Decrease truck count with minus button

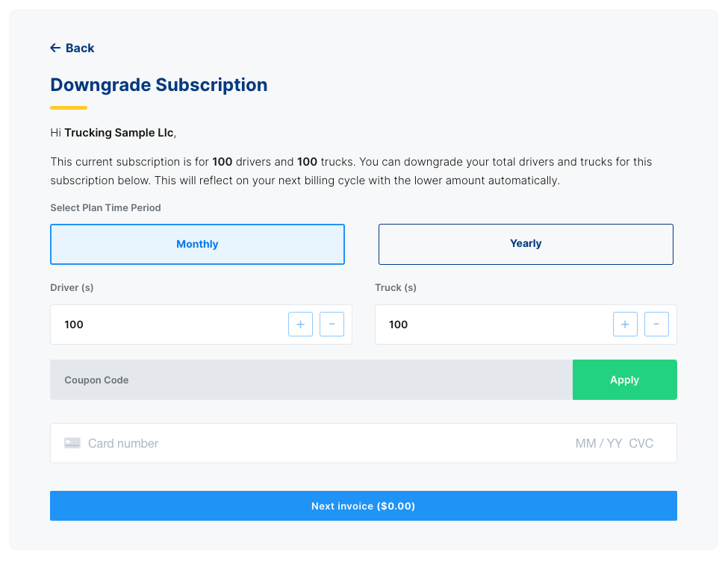[656, 324]
